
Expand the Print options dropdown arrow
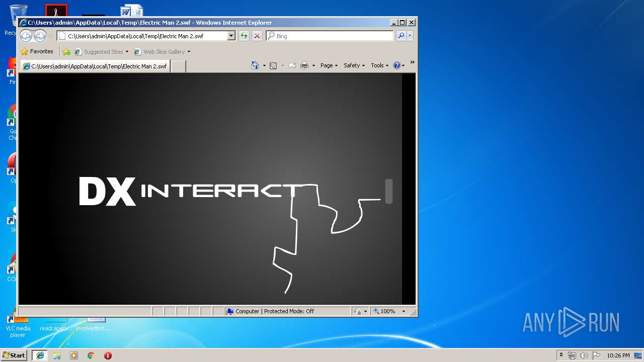click(313, 65)
